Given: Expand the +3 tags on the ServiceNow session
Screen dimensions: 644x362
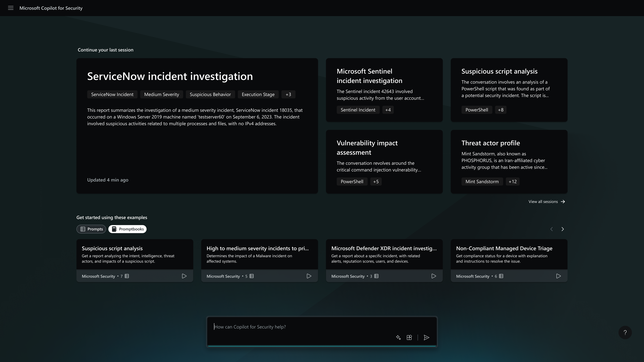Looking at the screenshot, I should click(288, 94).
